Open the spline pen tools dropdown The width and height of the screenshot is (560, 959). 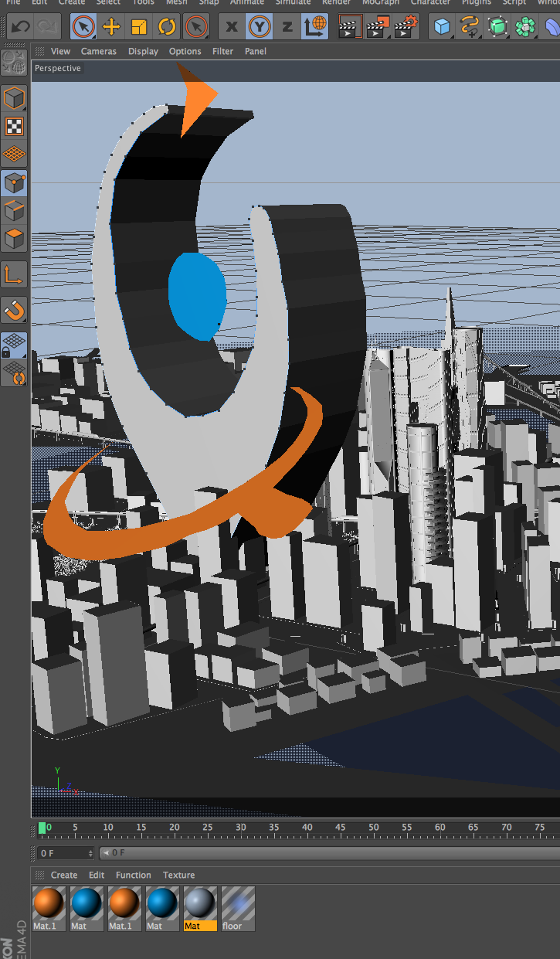point(470,27)
